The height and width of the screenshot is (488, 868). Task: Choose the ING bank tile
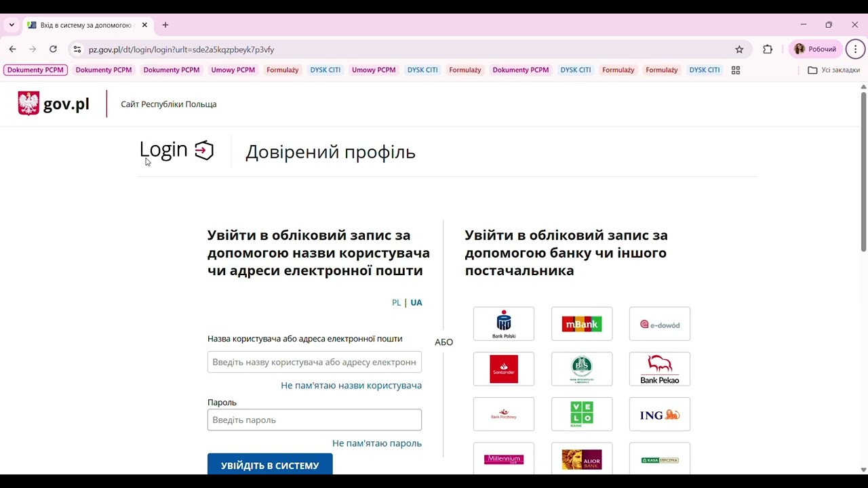660,414
